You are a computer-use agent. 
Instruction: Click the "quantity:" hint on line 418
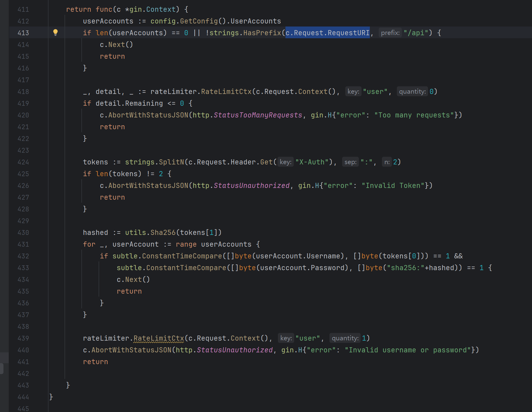pyautogui.click(x=412, y=92)
